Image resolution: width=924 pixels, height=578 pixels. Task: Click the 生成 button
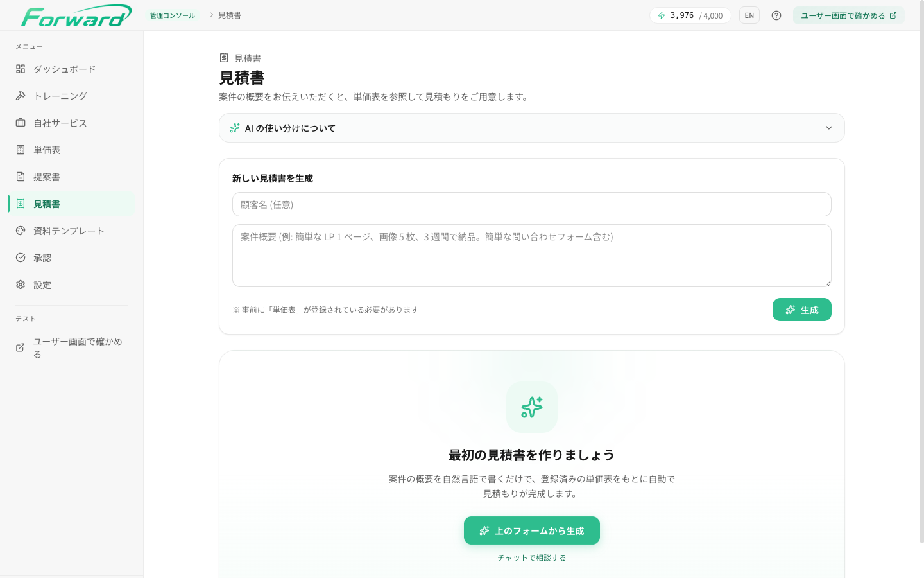[801, 310]
